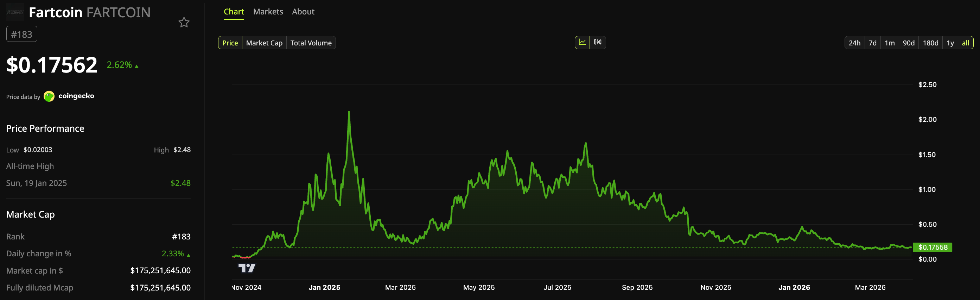
Task: Toggle chart to Total Volume data
Action: pyautogui.click(x=311, y=43)
